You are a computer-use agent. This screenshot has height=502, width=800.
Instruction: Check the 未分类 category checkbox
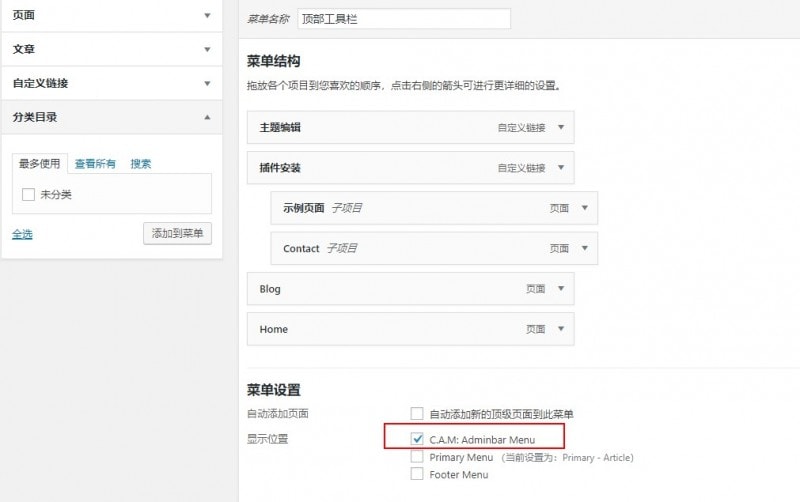point(29,194)
